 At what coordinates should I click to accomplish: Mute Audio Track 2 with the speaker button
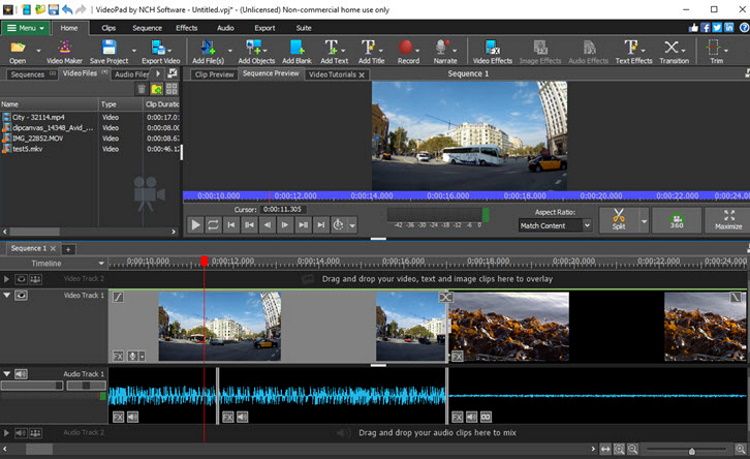[x=21, y=433]
